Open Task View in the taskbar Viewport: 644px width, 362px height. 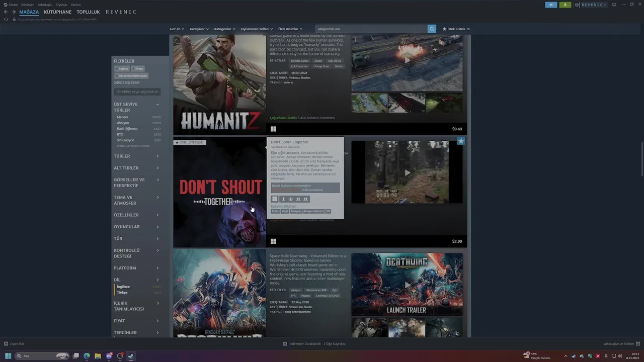[75, 356]
